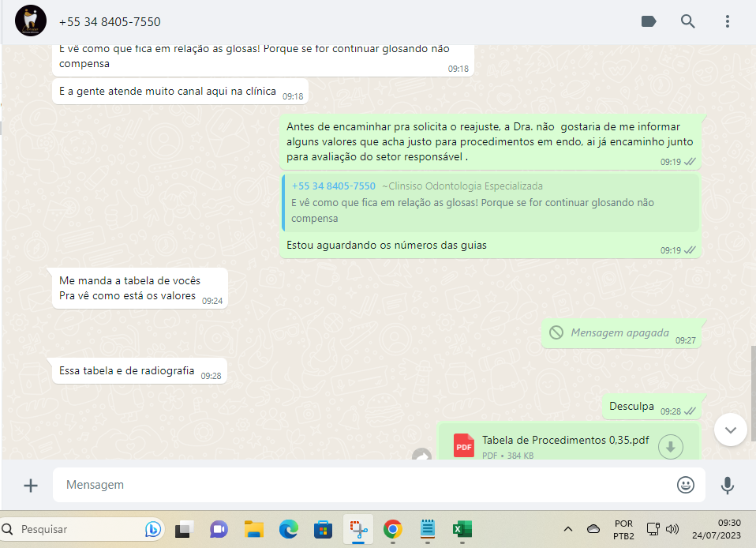Open the Notepad taskbar icon
The image size is (756, 548).
428,529
